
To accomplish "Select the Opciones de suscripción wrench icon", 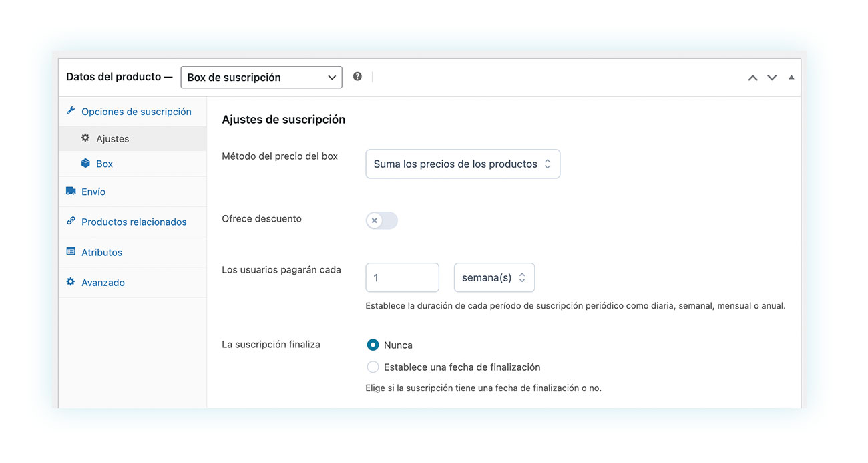I will pyautogui.click(x=71, y=110).
